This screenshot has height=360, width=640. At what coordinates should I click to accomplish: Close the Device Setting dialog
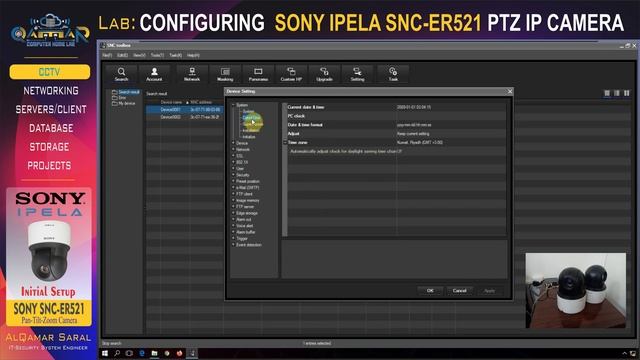(509, 91)
